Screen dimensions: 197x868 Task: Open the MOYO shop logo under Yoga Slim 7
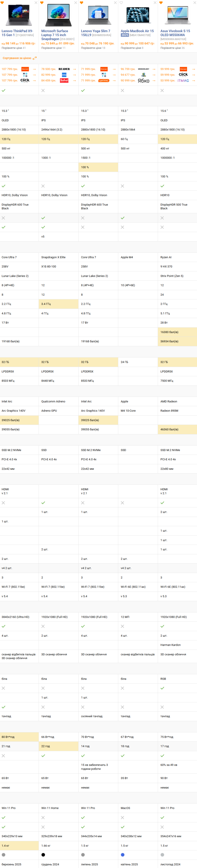point(104,75)
